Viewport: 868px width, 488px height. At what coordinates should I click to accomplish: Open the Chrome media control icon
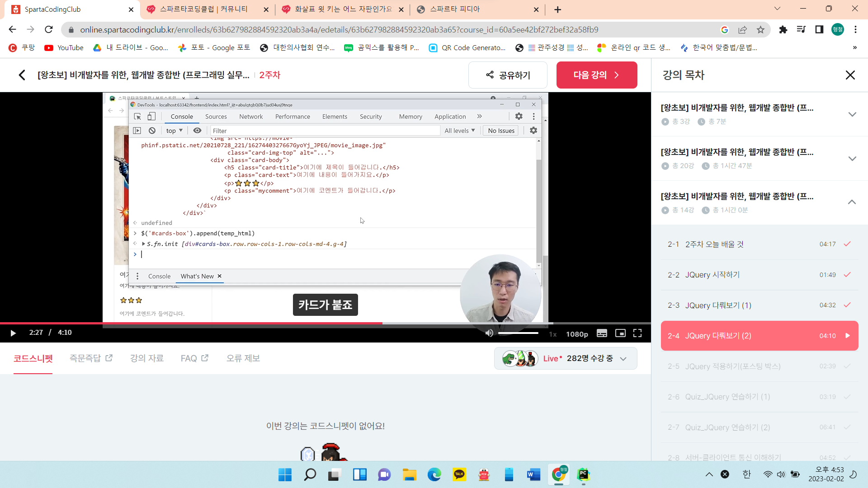click(801, 30)
